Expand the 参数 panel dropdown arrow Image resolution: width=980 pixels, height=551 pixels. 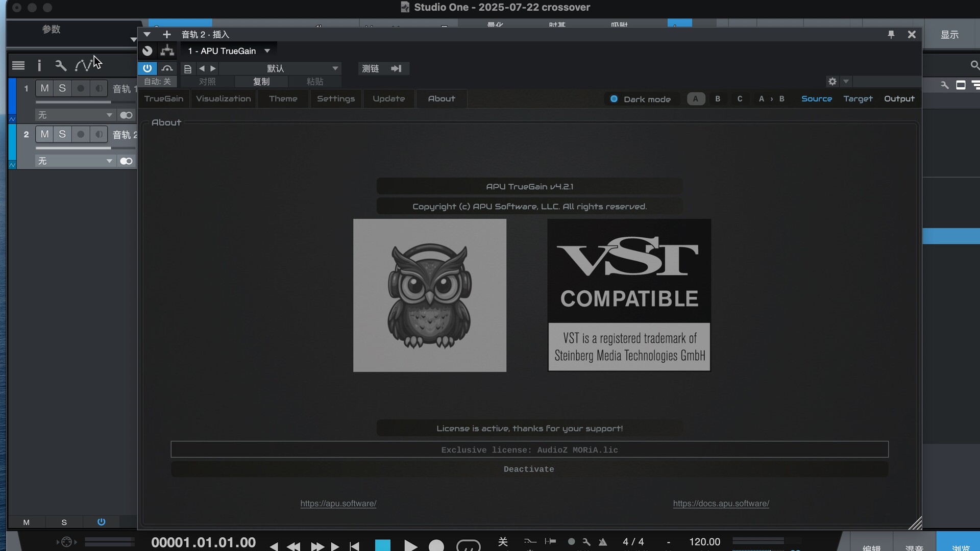tap(133, 39)
